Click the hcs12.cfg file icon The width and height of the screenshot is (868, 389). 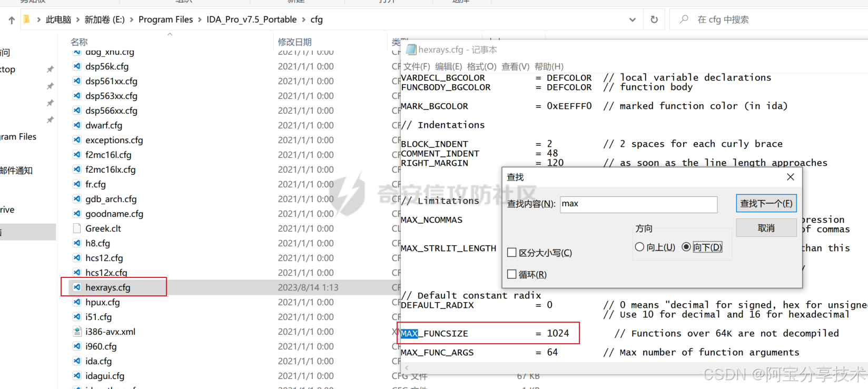(x=77, y=258)
